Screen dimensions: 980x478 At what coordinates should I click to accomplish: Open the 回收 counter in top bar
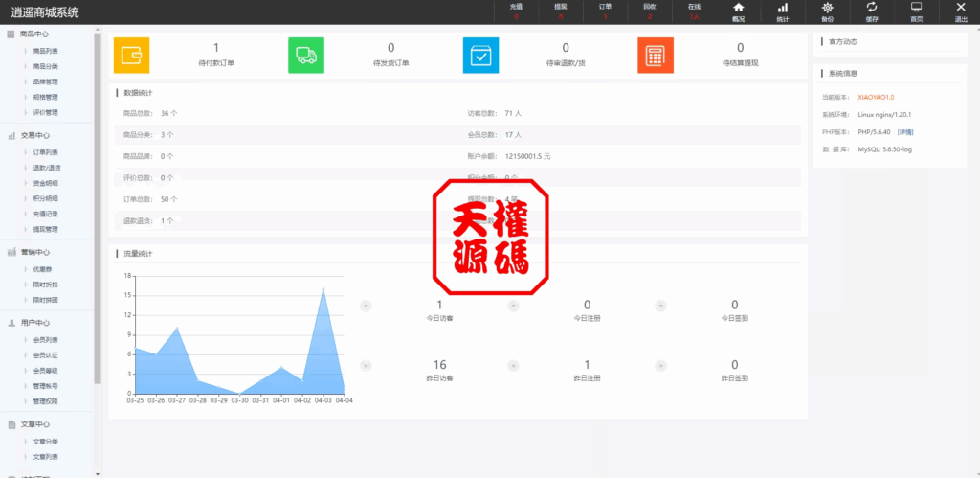[650, 11]
